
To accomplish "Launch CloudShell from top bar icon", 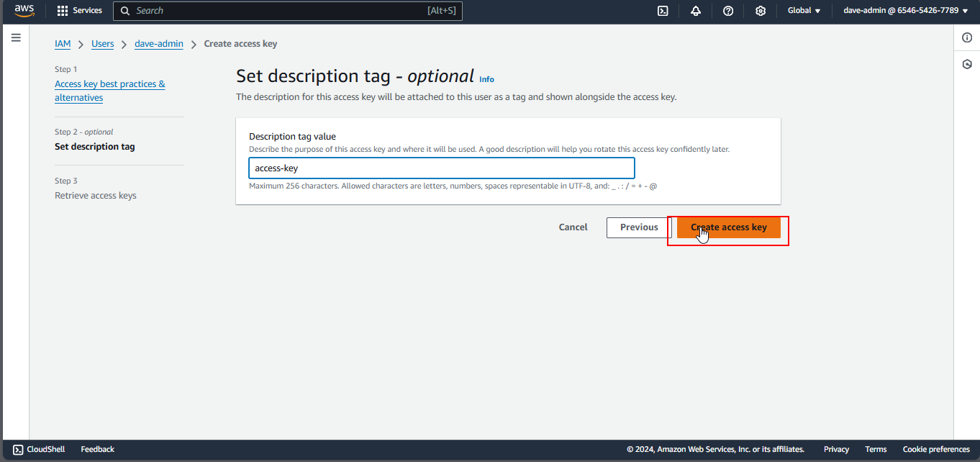I will 663,11.
